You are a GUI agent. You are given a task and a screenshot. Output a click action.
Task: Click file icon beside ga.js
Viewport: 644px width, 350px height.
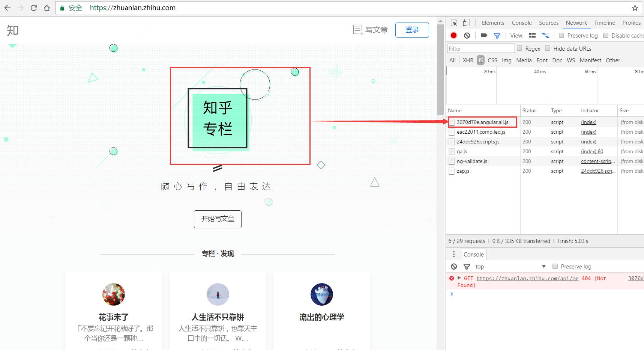[x=452, y=151]
